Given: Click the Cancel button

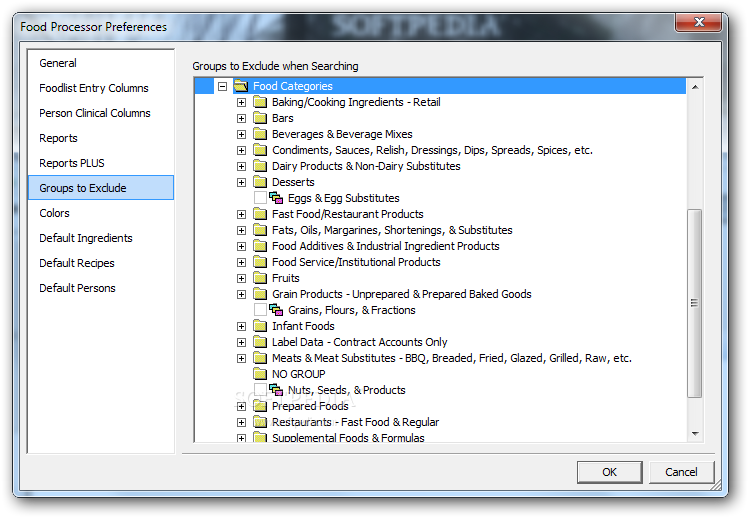Looking at the screenshot, I should click(x=681, y=472).
